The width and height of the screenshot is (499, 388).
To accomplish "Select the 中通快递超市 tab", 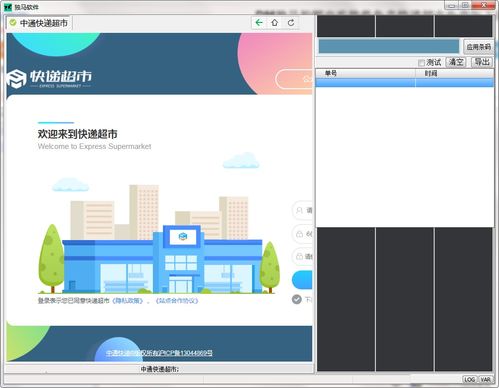I will pos(39,23).
